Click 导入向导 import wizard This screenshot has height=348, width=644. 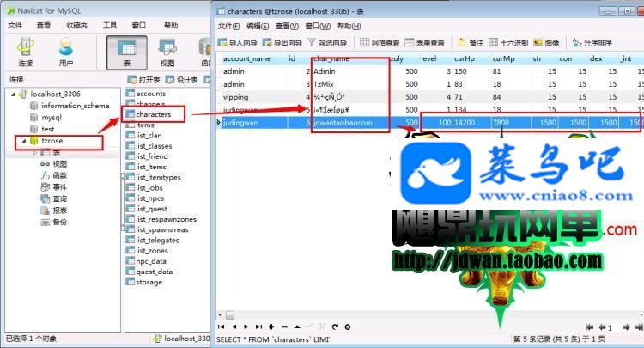237,43
